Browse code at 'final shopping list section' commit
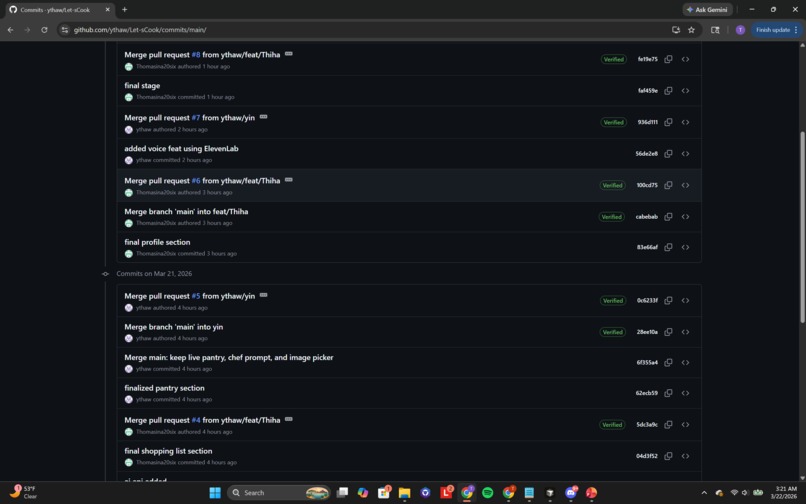The image size is (806, 504). (685, 456)
